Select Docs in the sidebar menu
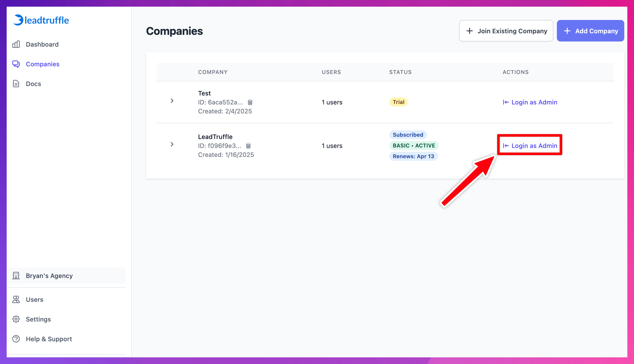 pos(33,84)
